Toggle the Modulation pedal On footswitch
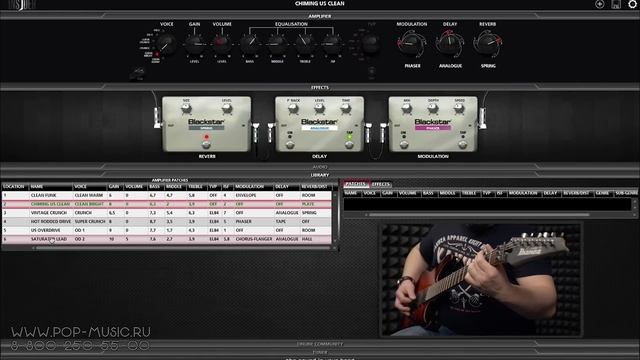The height and width of the screenshot is (360, 640). click(x=404, y=145)
